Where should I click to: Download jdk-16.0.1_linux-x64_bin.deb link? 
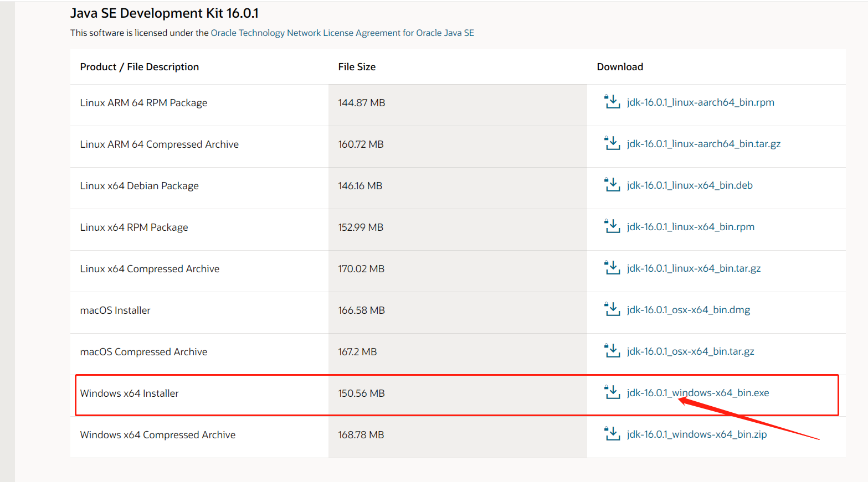pyautogui.click(x=690, y=185)
